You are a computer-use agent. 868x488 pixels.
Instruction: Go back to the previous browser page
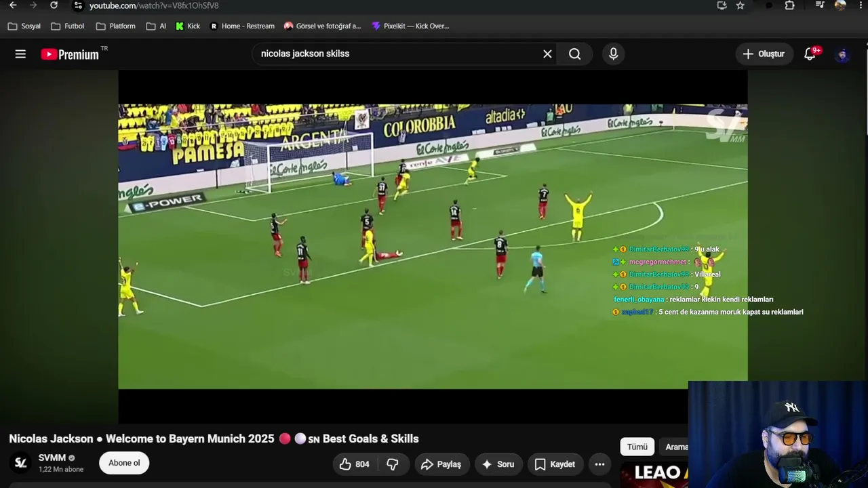tap(13, 5)
